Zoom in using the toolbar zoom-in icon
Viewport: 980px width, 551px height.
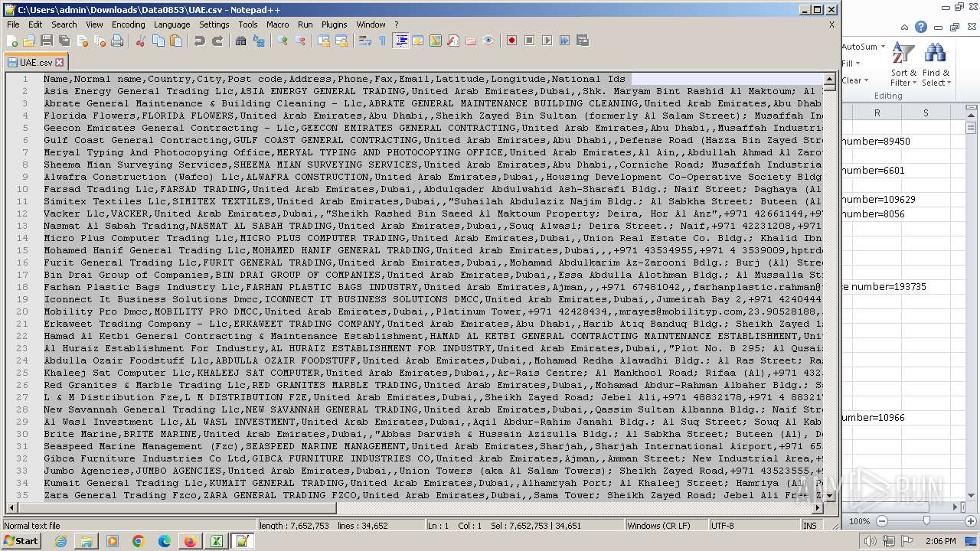click(283, 41)
